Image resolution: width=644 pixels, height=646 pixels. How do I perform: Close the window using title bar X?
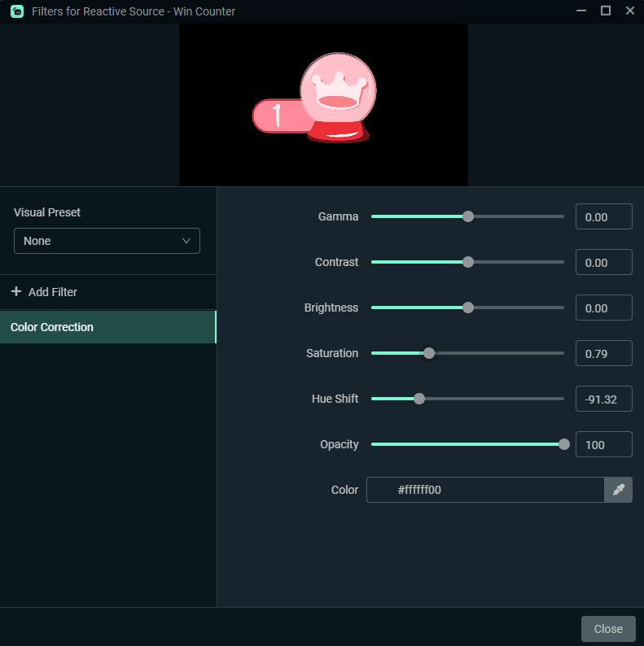click(x=629, y=11)
